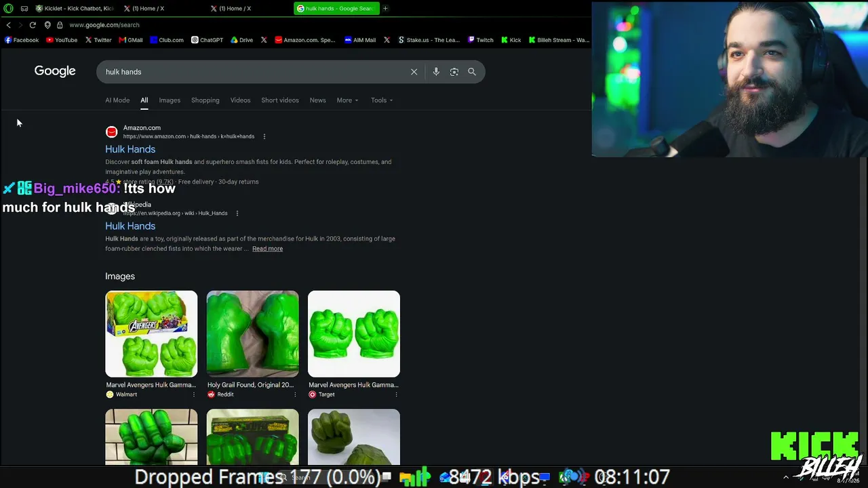Click the hulk hands search input field

click(x=254, y=72)
